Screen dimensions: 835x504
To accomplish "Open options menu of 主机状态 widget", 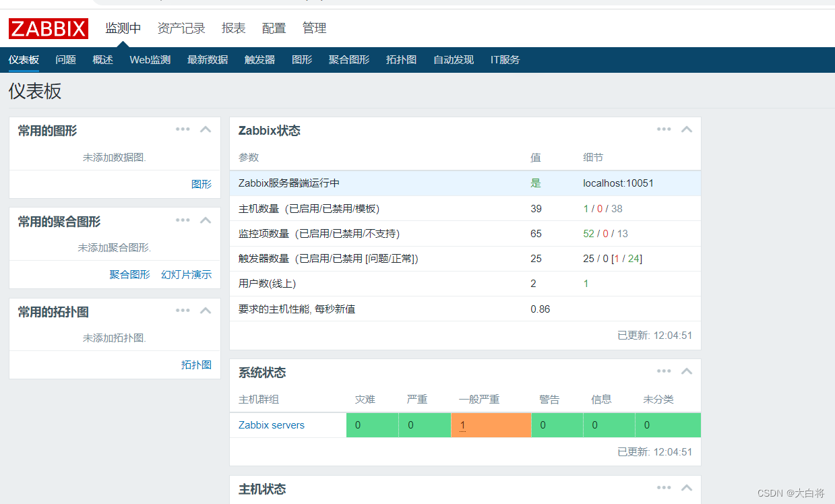I will (x=664, y=488).
